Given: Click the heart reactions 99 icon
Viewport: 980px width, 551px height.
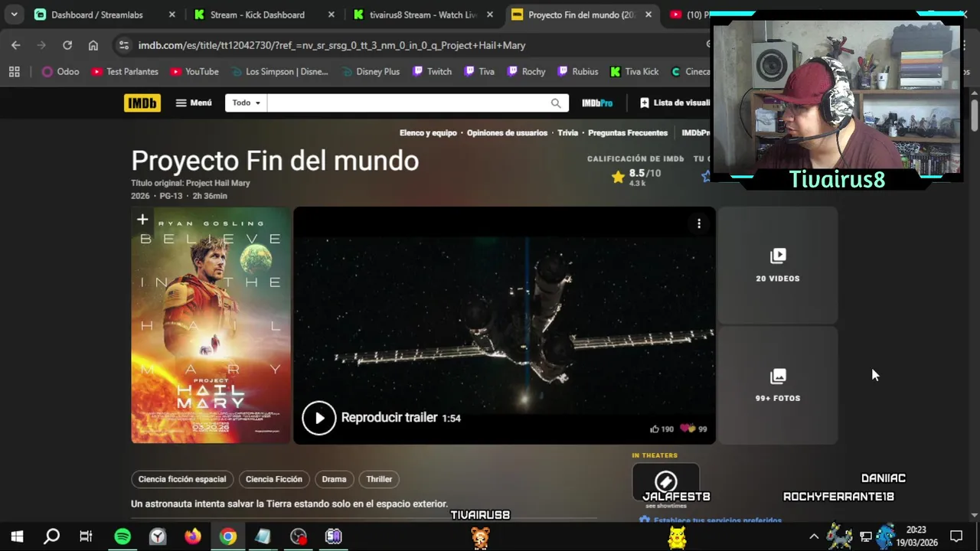Looking at the screenshot, I should [688, 429].
